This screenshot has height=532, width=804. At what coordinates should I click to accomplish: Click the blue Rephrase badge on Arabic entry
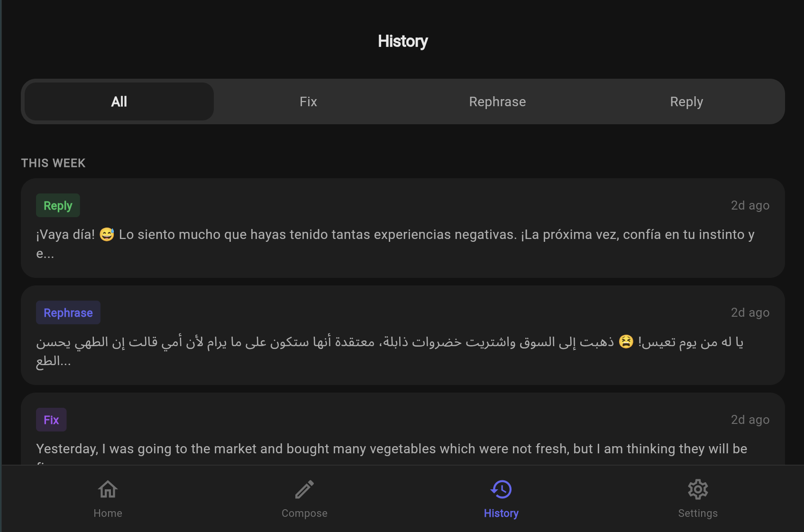[x=68, y=312]
